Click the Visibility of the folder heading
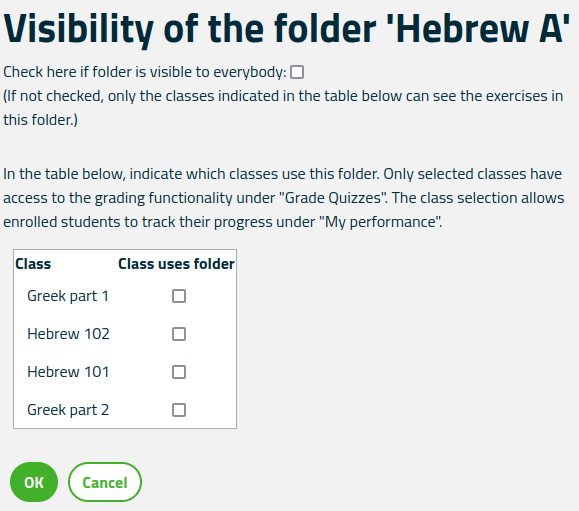The image size is (579, 511). click(287, 29)
